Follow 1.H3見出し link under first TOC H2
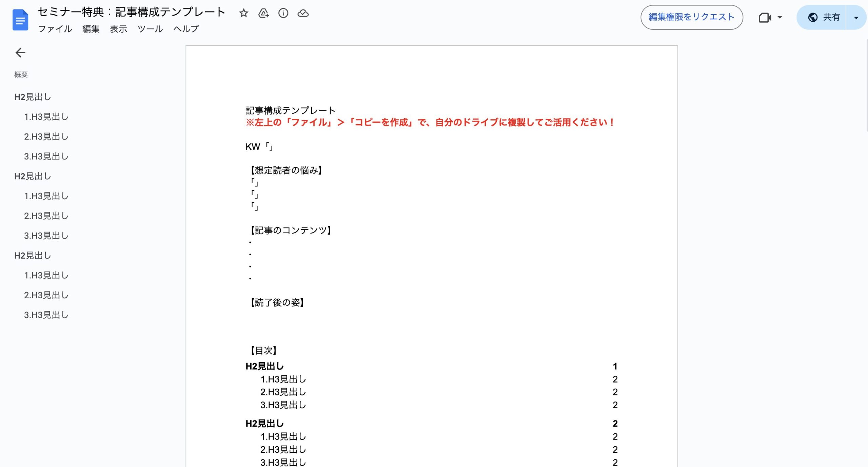Image resolution: width=868 pixels, height=467 pixels. 283,379
